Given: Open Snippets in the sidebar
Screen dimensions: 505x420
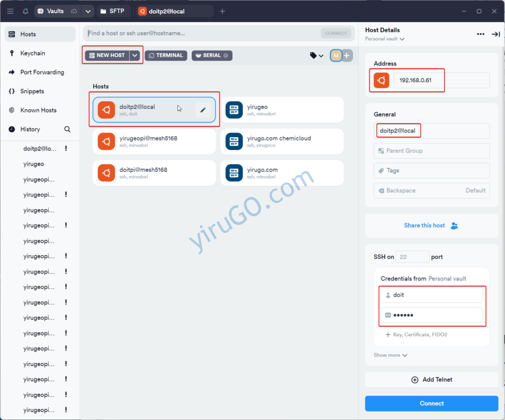Looking at the screenshot, I should click(x=32, y=91).
